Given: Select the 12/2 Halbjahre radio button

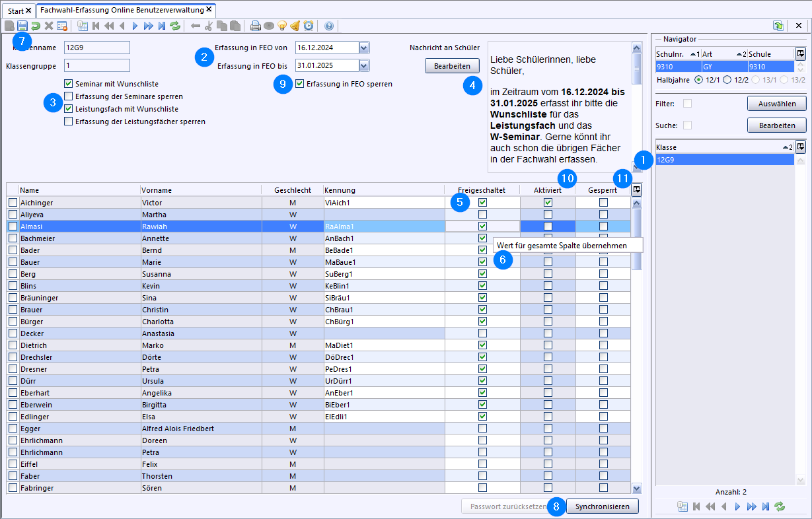Looking at the screenshot, I should (727, 79).
